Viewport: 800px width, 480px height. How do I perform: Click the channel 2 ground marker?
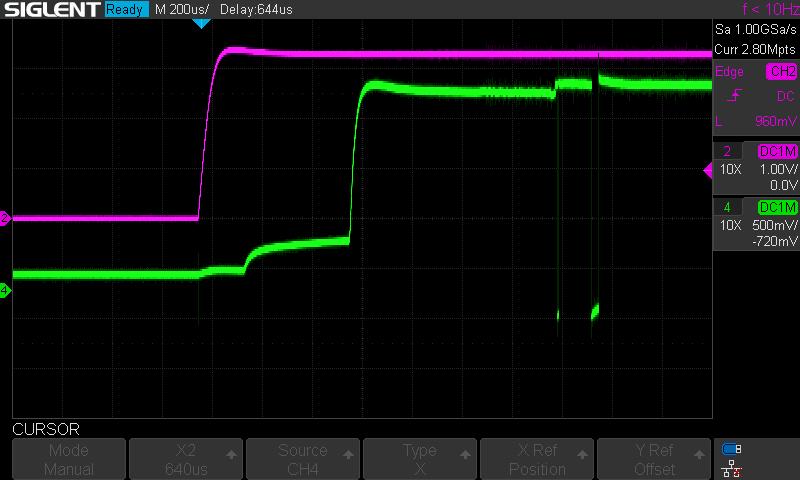5,218
